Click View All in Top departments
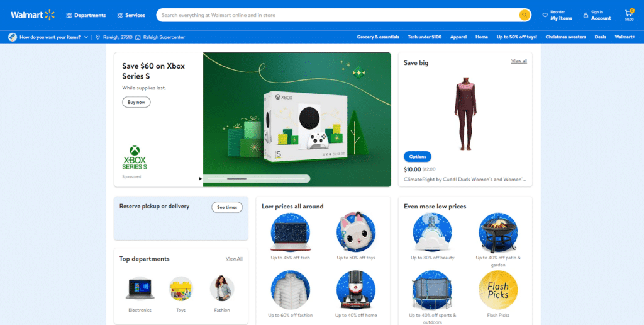This screenshot has height=325, width=644. (x=234, y=259)
